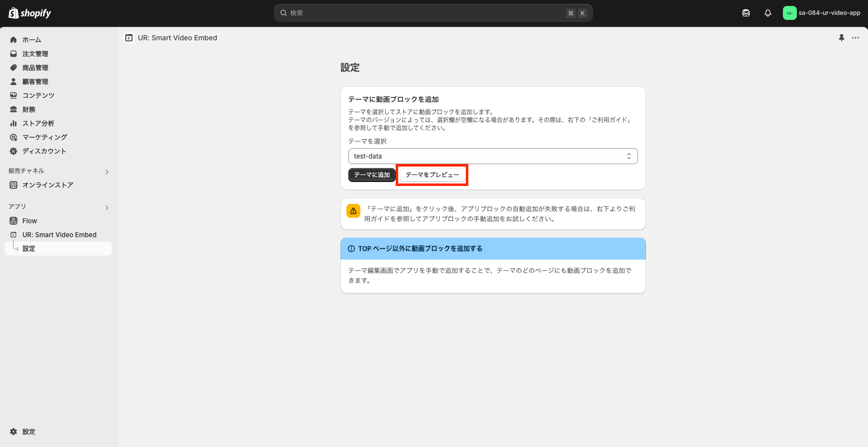Open the notifications bell

768,13
